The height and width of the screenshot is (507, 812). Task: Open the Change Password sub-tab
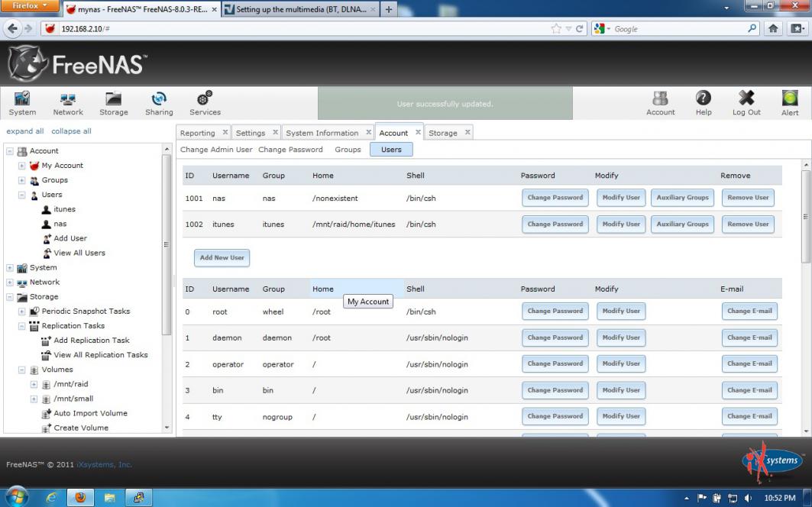tap(290, 150)
